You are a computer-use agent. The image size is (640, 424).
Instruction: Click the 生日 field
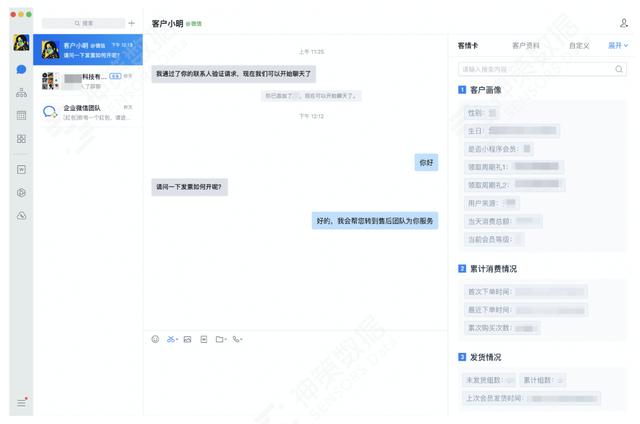pos(512,131)
